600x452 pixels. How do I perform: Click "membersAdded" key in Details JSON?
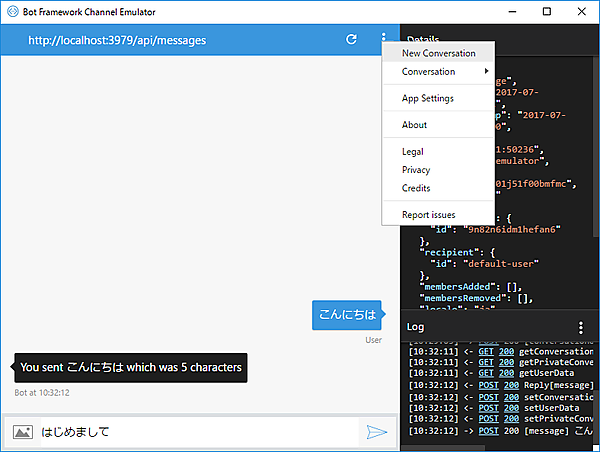[x=457, y=287]
